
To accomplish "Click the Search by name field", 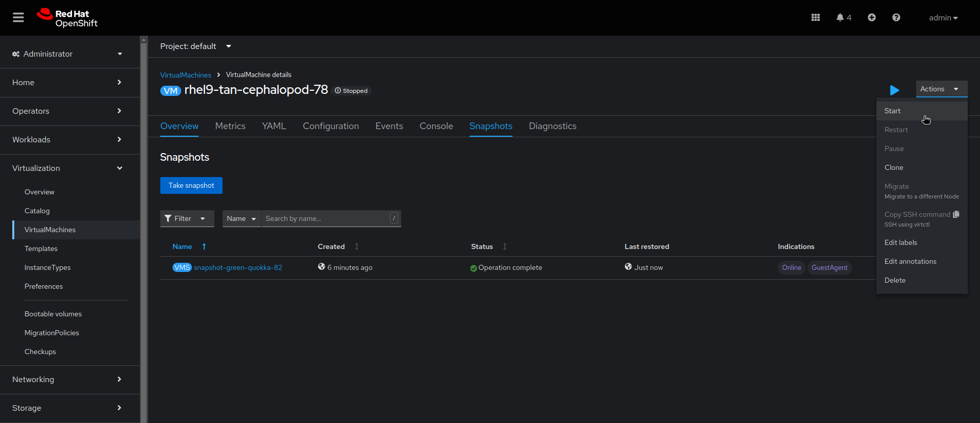I will [326, 218].
